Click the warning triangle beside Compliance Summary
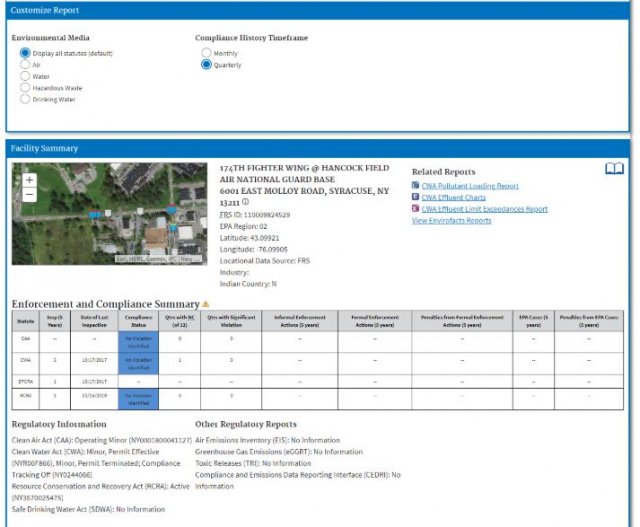The width and height of the screenshot is (640, 527). coord(206,303)
